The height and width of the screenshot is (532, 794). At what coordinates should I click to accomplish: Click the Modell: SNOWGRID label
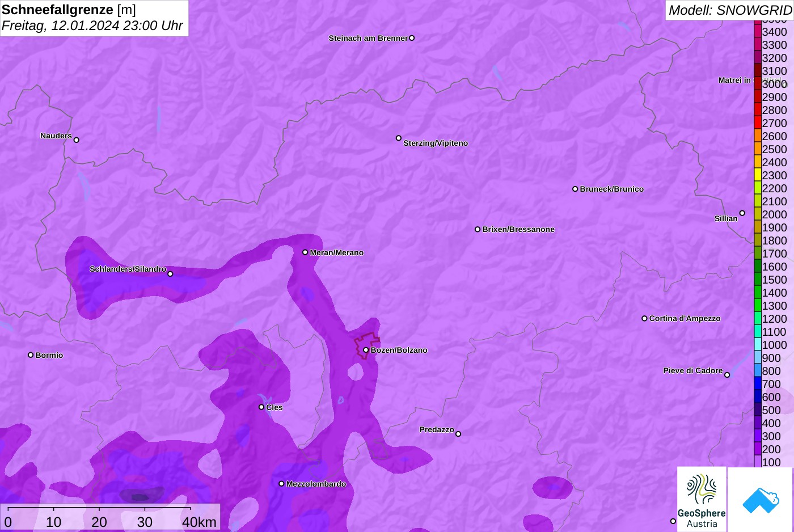pos(730,10)
